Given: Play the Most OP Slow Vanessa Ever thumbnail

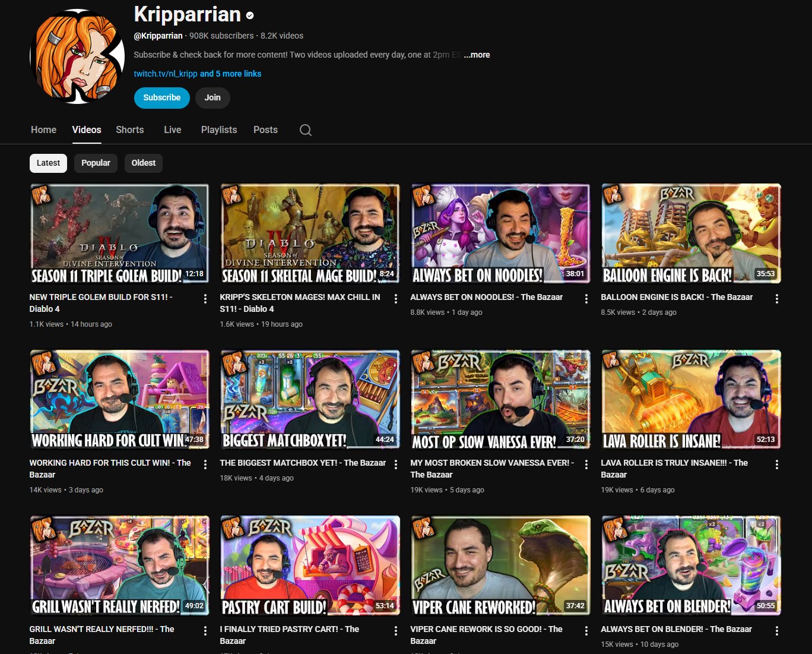Looking at the screenshot, I should 500,400.
